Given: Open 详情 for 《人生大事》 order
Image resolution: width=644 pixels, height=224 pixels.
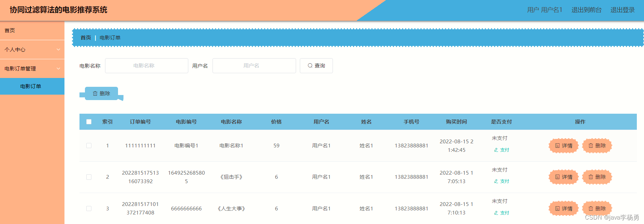Looking at the screenshot, I should pos(563,208).
